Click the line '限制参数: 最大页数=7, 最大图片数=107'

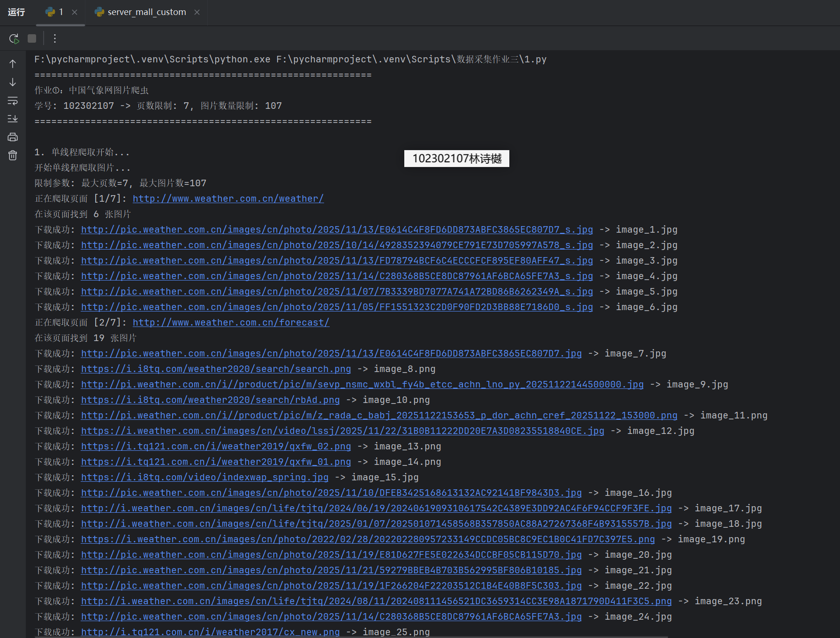pos(121,183)
